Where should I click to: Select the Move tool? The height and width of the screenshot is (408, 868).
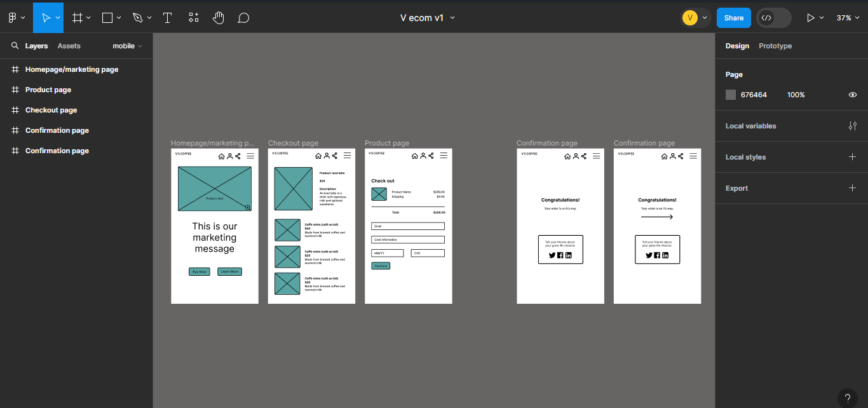[x=46, y=18]
